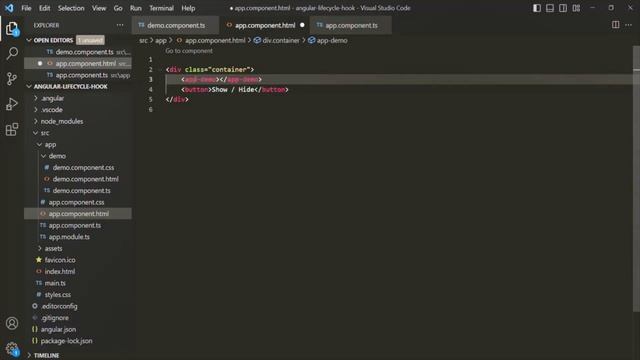Open the Manage gear icon

12,349
